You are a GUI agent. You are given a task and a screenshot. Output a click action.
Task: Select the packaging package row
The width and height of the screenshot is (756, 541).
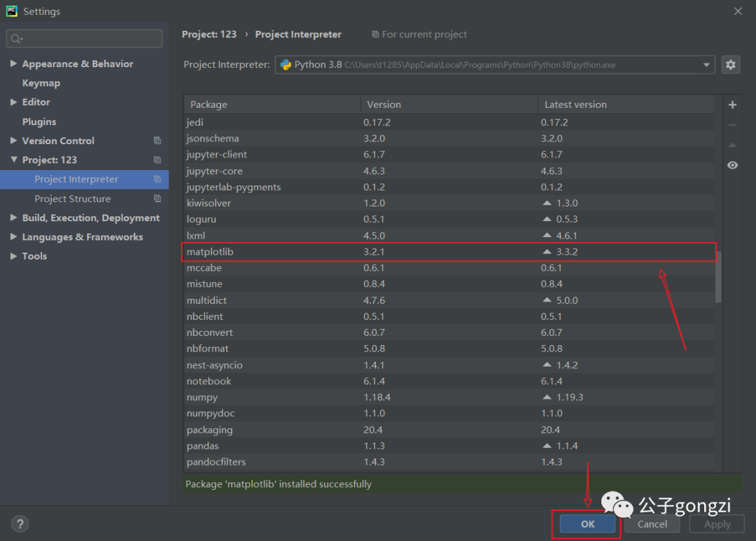tap(449, 430)
